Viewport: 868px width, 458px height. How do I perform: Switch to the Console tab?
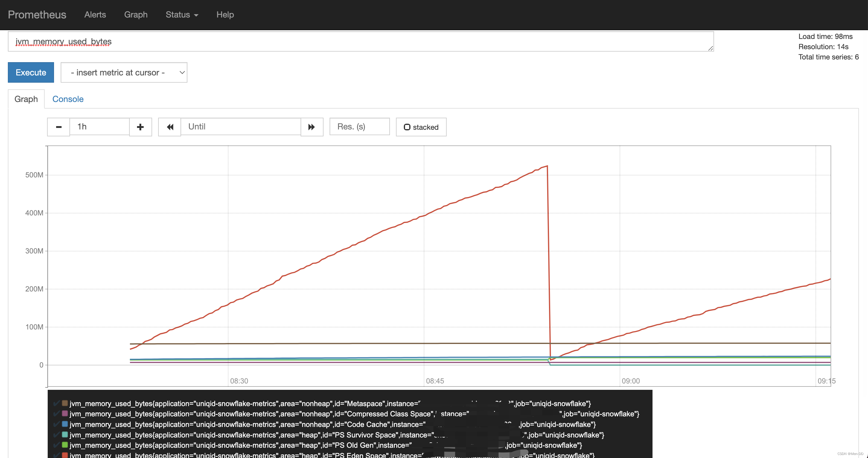coord(68,99)
